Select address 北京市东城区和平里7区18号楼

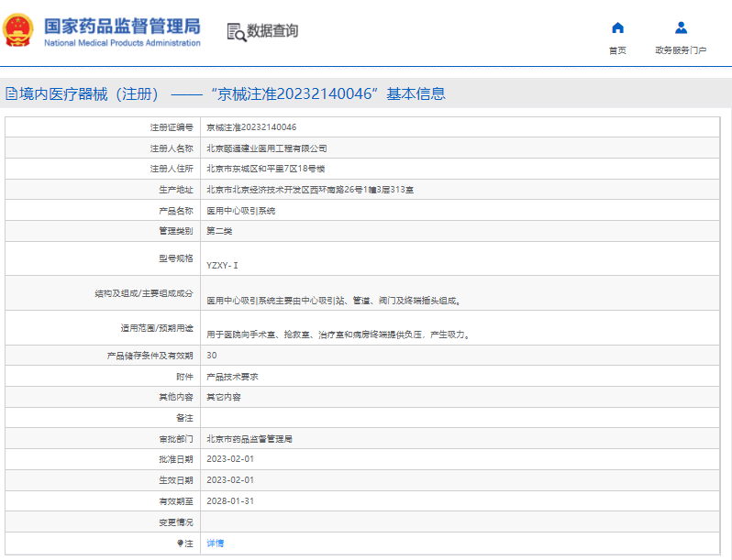pos(266,169)
